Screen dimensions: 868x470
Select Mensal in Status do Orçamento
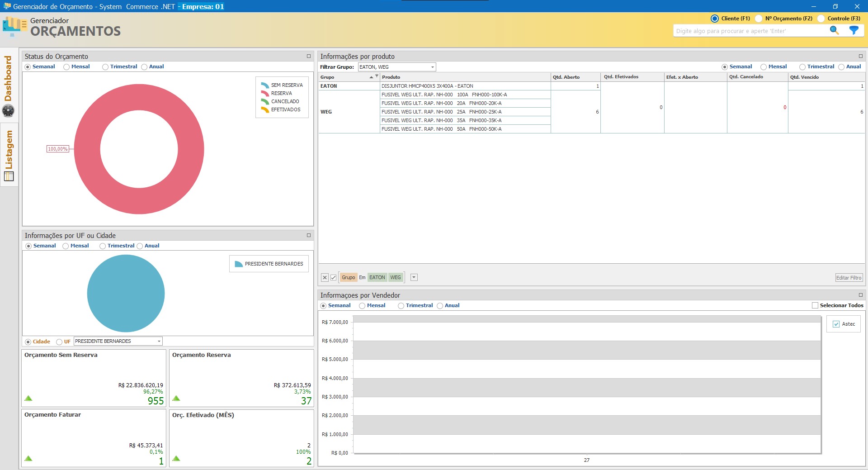[67, 67]
